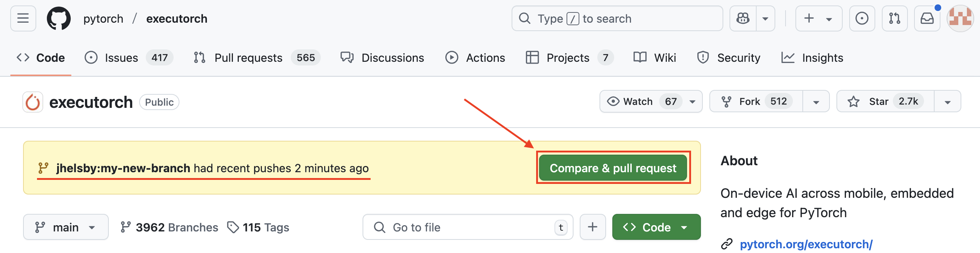The height and width of the screenshot is (253, 980).
Task: Open the hamburger navigation menu
Action: click(x=23, y=18)
